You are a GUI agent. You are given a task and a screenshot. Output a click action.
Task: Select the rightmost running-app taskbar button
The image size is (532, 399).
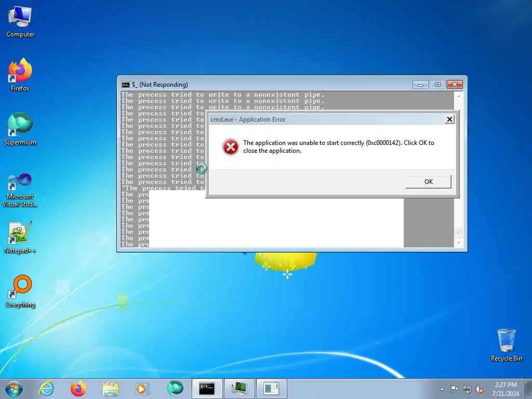[x=271, y=389]
